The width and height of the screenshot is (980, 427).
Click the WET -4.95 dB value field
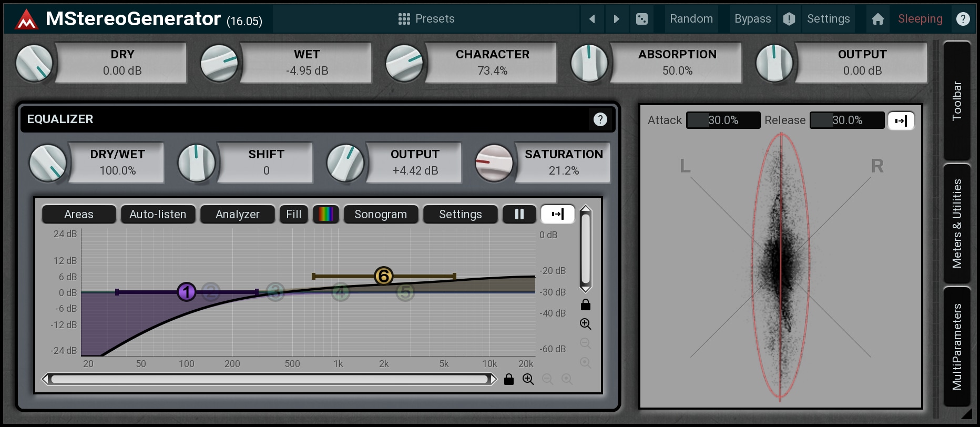pos(307,63)
